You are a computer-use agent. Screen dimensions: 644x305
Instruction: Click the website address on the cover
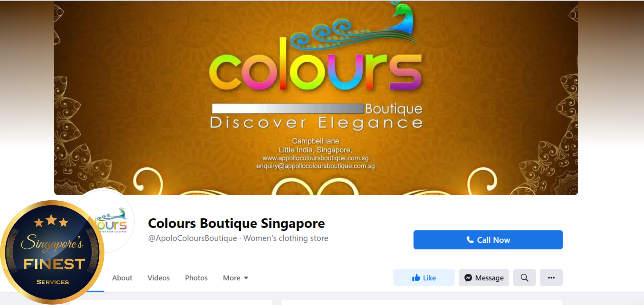(x=315, y=158)
